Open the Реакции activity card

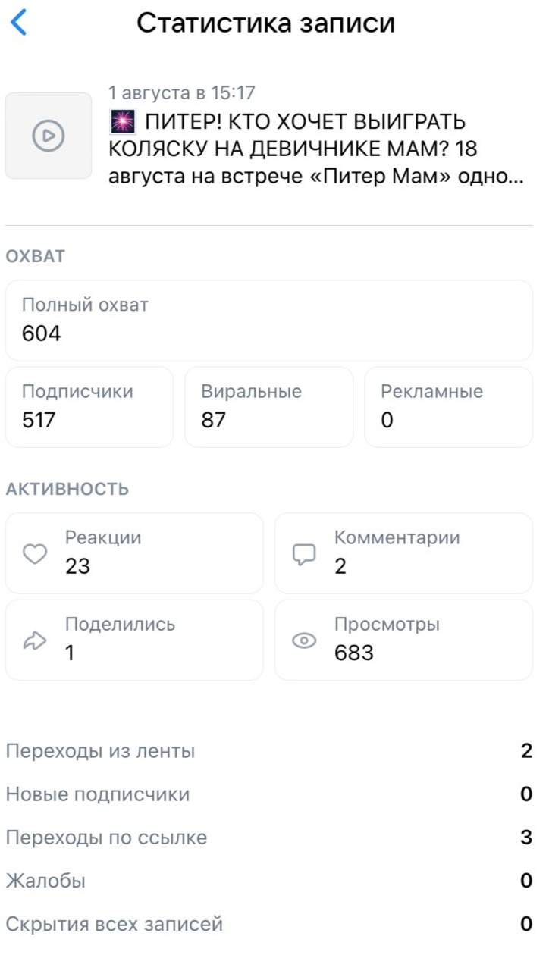[134, 553]
